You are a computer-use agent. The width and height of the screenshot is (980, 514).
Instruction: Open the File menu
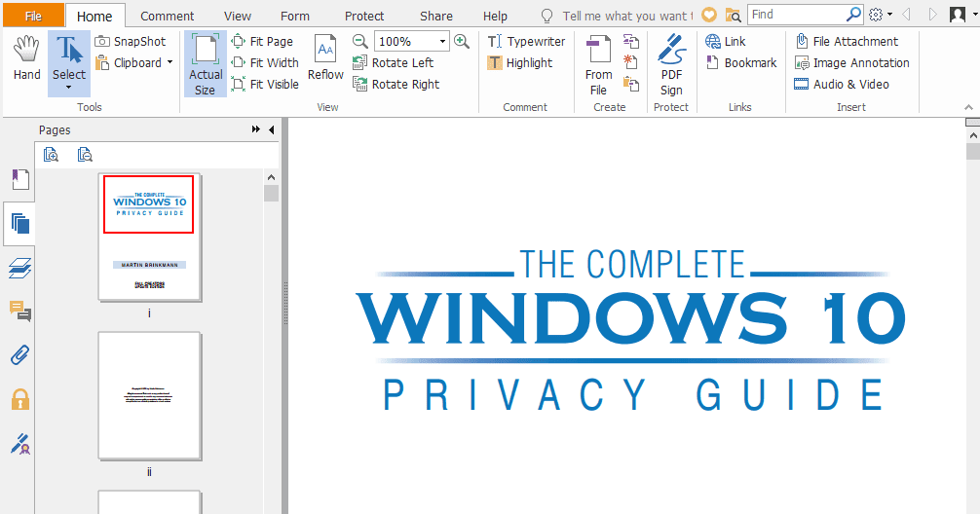33,16
